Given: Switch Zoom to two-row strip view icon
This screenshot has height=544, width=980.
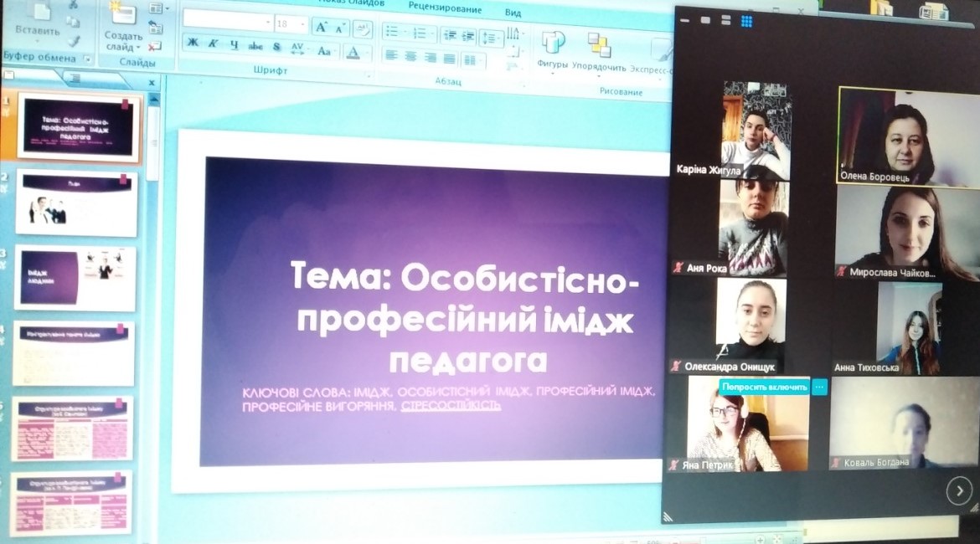Looking at the screenshot, I should (725, 20).
